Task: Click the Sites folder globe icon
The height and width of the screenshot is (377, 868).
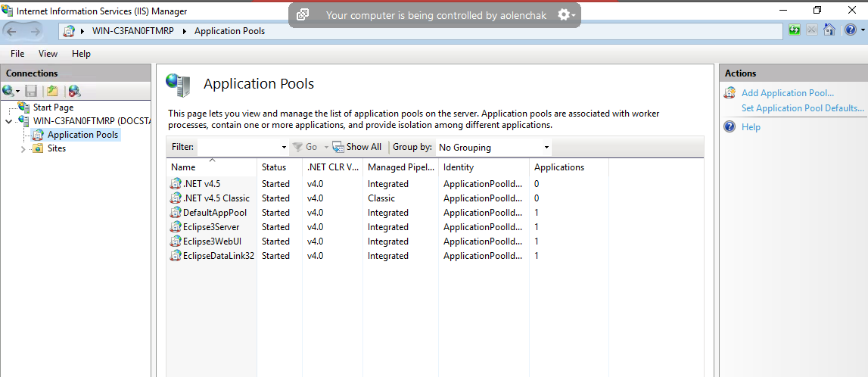Action: click(x=38, y=148)
